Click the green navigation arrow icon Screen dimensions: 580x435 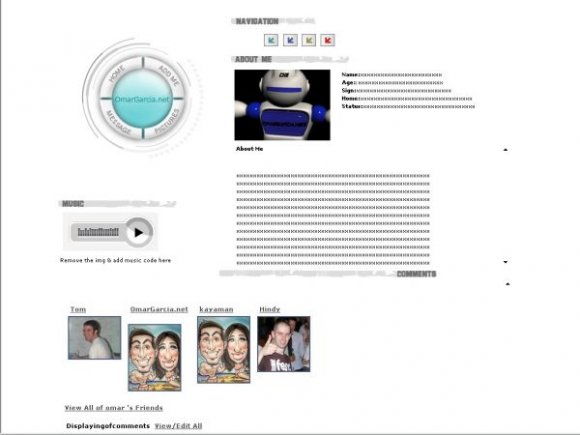point(309,40)
